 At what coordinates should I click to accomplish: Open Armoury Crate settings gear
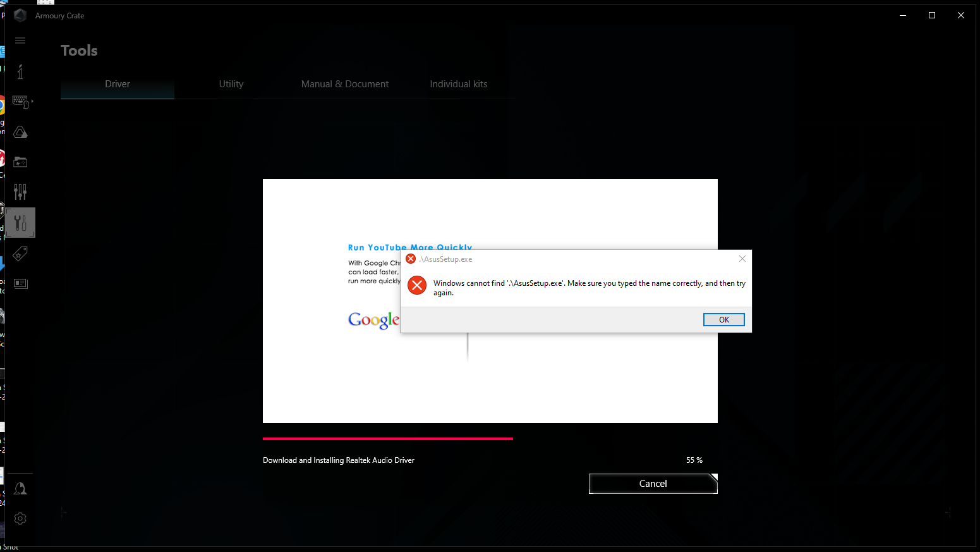pyautogui.click(x=20, y=518)
